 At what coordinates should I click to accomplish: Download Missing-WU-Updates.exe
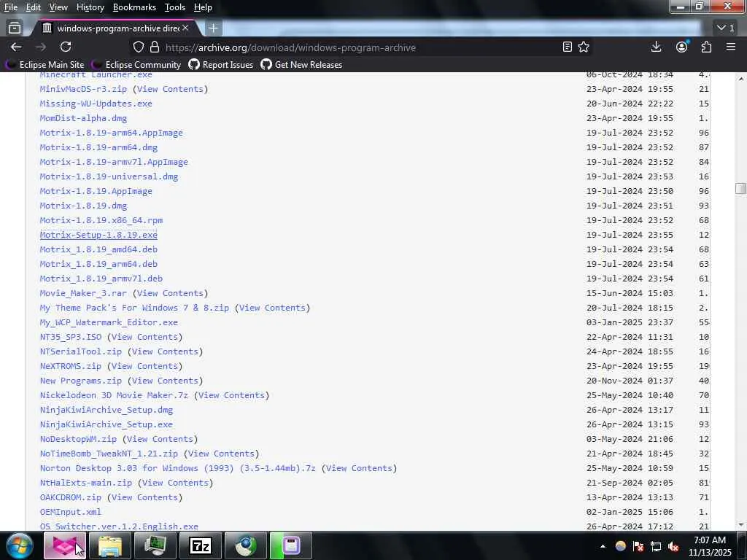click(x=96, y=104)
